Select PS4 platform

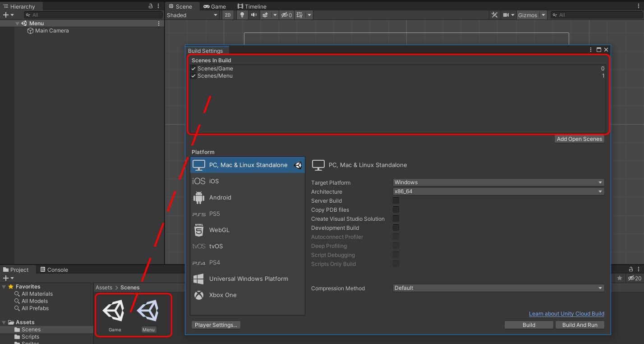point(248,262)
